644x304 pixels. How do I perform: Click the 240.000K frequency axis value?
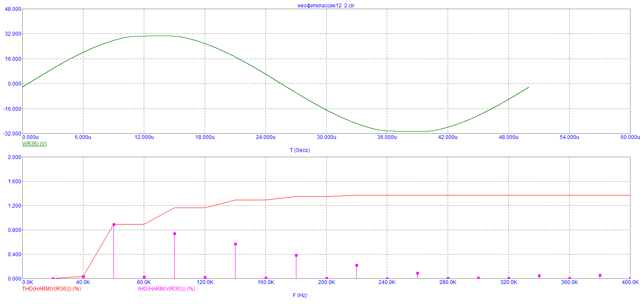click(x=387, y=282)
